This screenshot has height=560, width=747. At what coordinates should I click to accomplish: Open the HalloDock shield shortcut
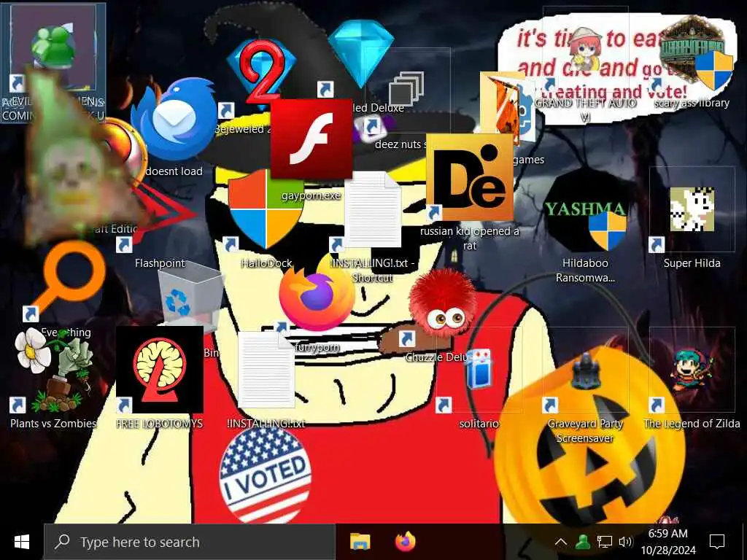coord(264,209)
